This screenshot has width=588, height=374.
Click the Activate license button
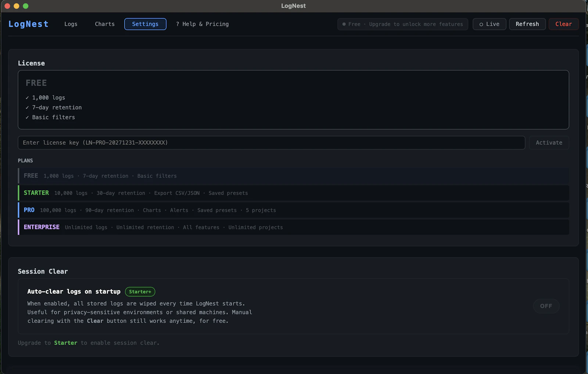coord(549,143)
